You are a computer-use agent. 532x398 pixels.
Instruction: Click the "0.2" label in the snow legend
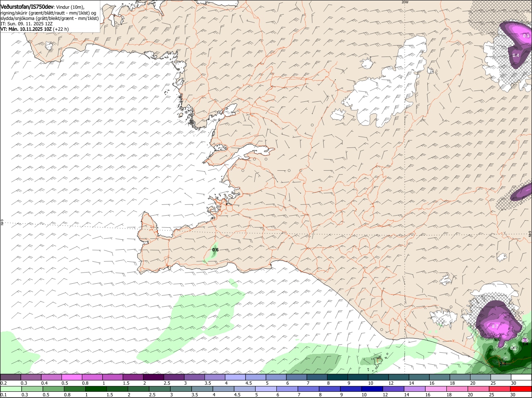pos(3,383)
